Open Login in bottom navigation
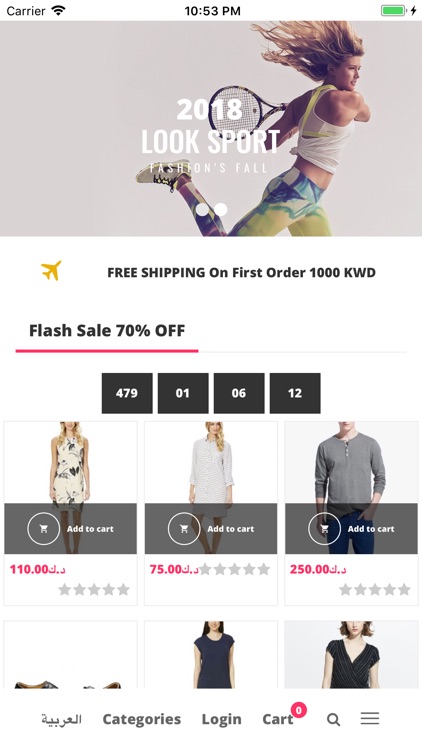 pos(222,719)
